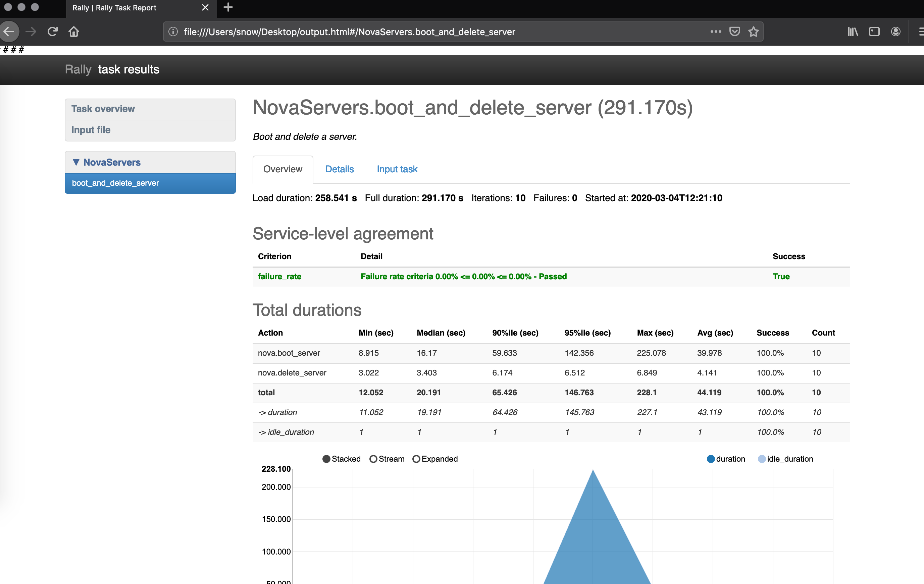Image resolution: width=924 pixels, height=584 pixels.
Task: Toggle the browser sidebar icon
Action: pos(874,32)
